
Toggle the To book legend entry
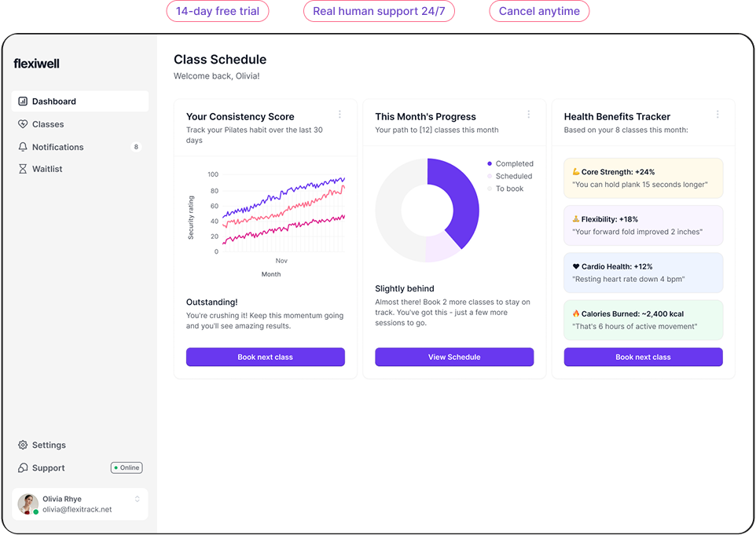(x=507, y=189)
